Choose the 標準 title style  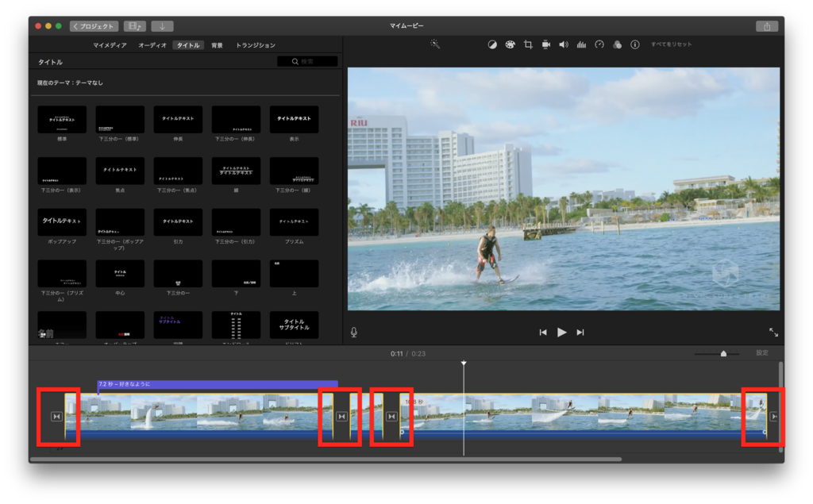coord(62,120)
